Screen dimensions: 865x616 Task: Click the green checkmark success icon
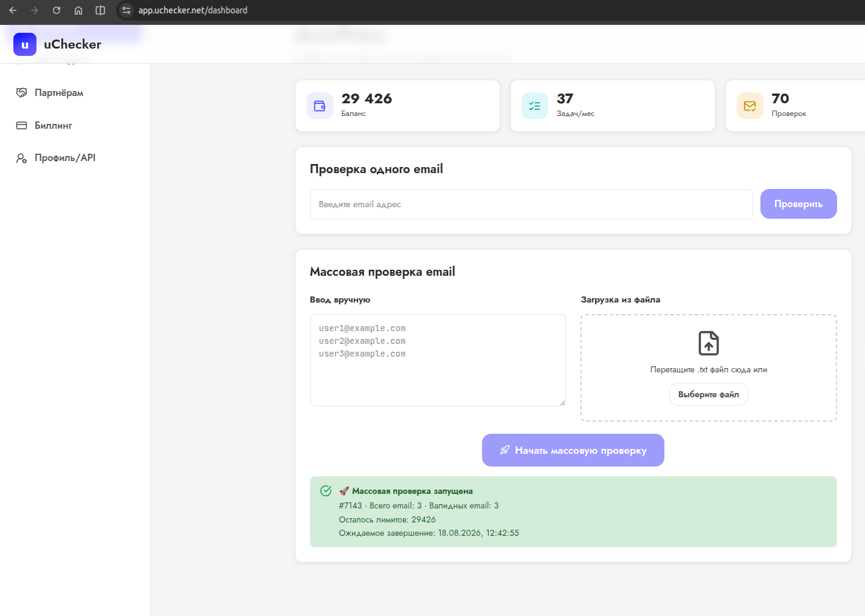[x=326, y=491]
